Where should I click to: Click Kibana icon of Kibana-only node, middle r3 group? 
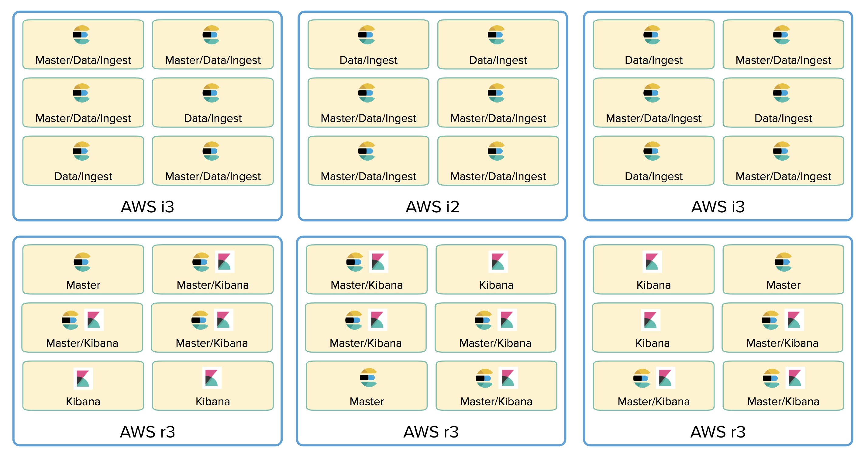click(498, 262)
